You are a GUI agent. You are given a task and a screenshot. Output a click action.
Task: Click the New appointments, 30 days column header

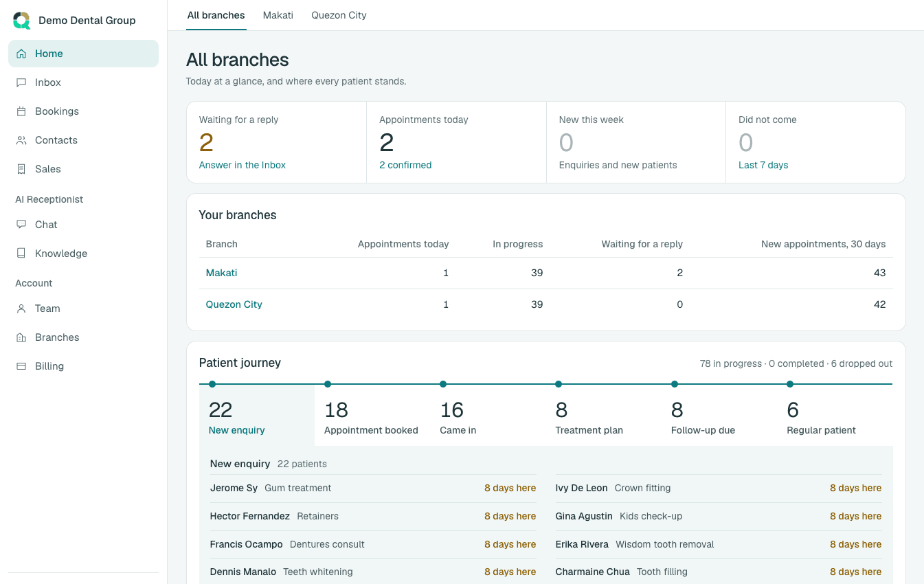click(823, 244)
